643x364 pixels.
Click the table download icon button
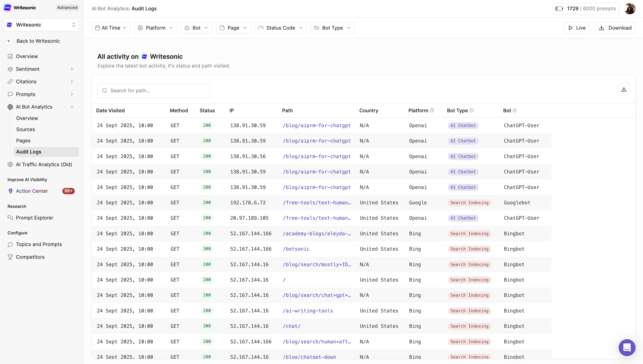[x=623, y=89]
